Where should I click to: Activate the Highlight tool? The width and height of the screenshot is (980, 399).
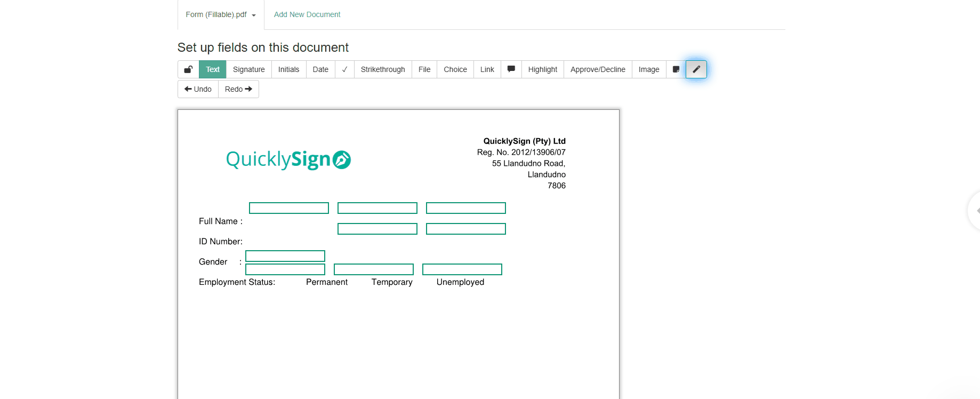click(543, 69)
